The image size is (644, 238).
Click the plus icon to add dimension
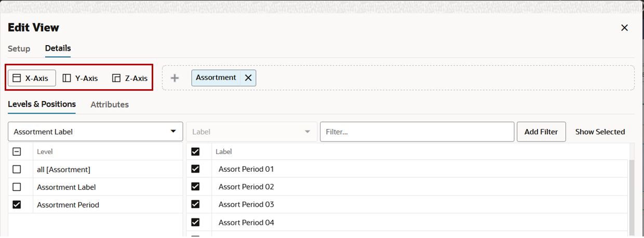click(x=175, y=78)
